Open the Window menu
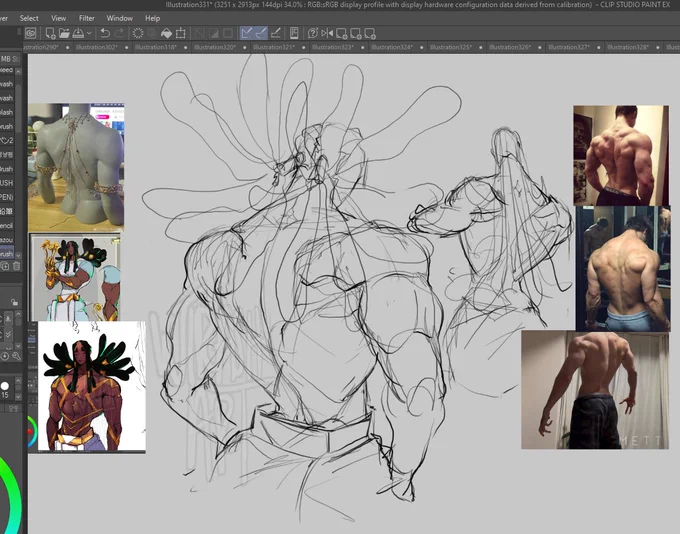Screen dimensions: 680x534 click(x=120, y=18)
